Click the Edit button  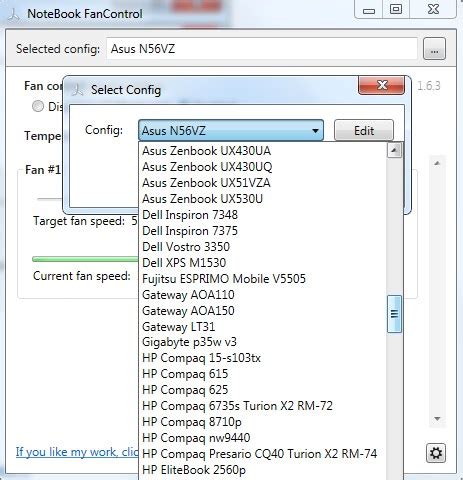point(364,131)
